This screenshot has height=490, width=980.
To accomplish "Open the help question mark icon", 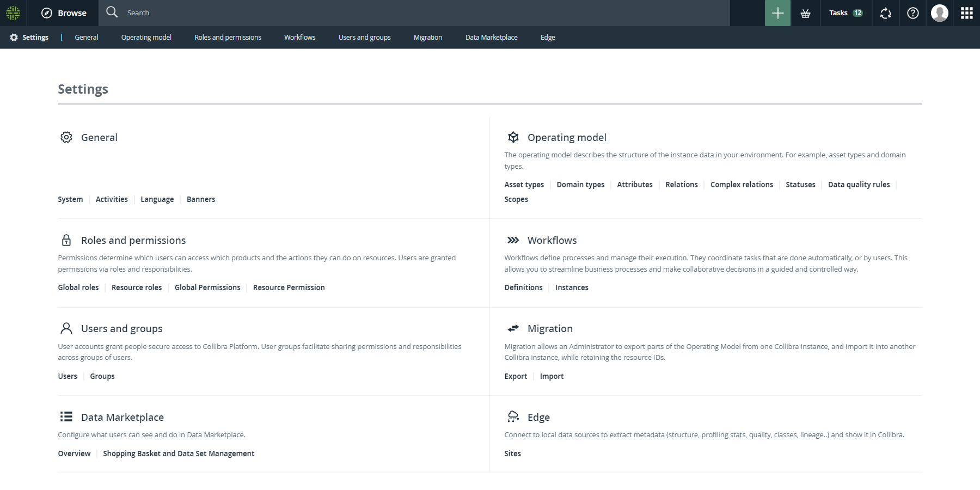I will [x=913, y=13].
